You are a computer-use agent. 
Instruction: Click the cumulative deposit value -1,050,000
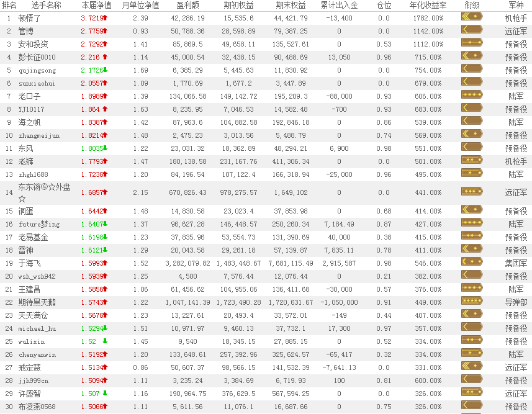pyautogui.click(x=340, y=302)
